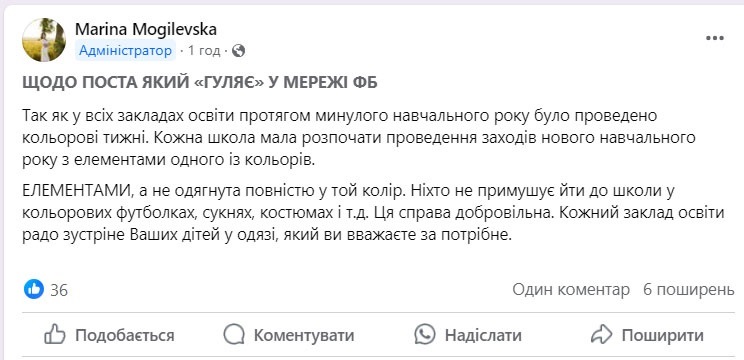Image resolution: width=744 pixels, height=360 pixels.
Task: Click the Адміністратор badge
Action: click(x=125, y=51)
